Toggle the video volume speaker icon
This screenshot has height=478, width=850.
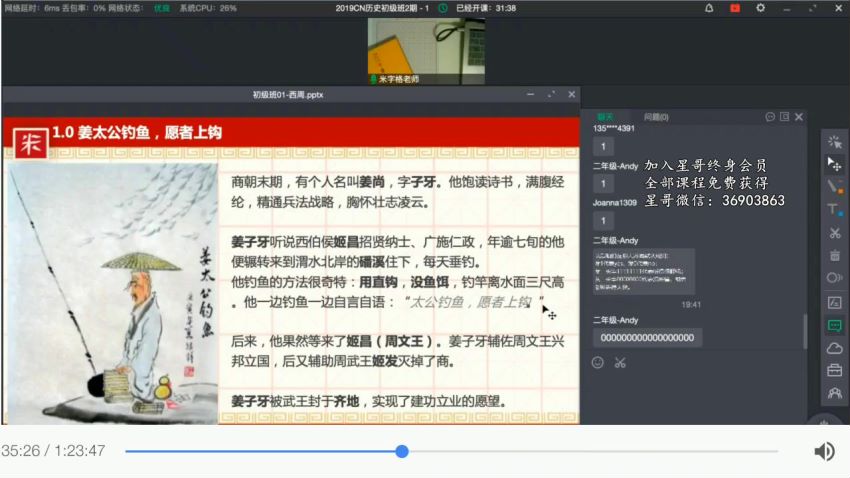point(825,451)
